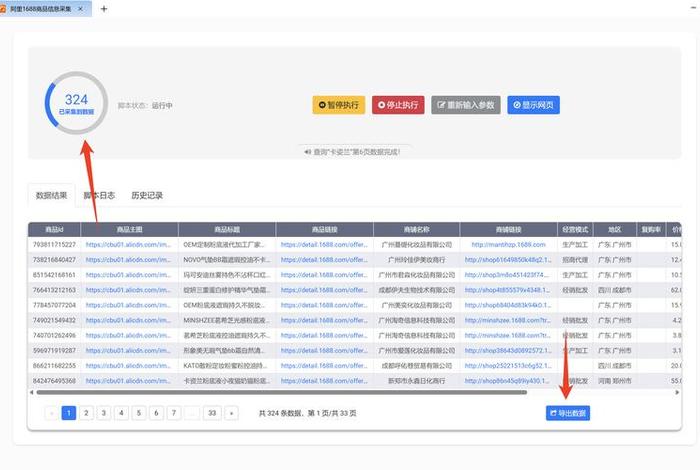Click the 商铺名称 column header
The height and width of the screenshot is (470, 700).
(417, 229)
